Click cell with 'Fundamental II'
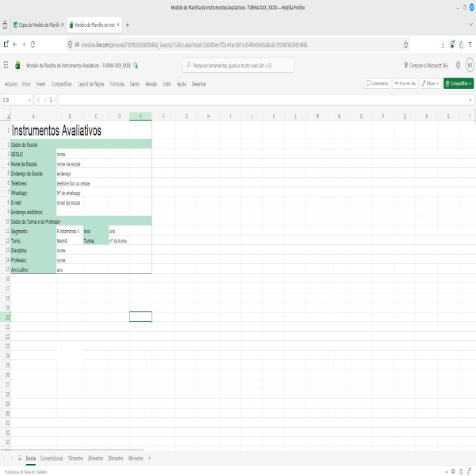This screenshot has width=476, height=476. [70, 231]
